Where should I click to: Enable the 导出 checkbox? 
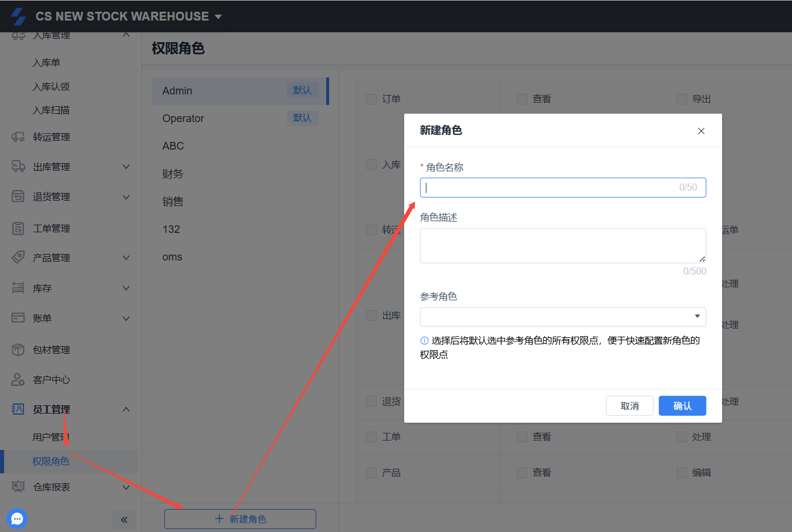coord(682,99)
